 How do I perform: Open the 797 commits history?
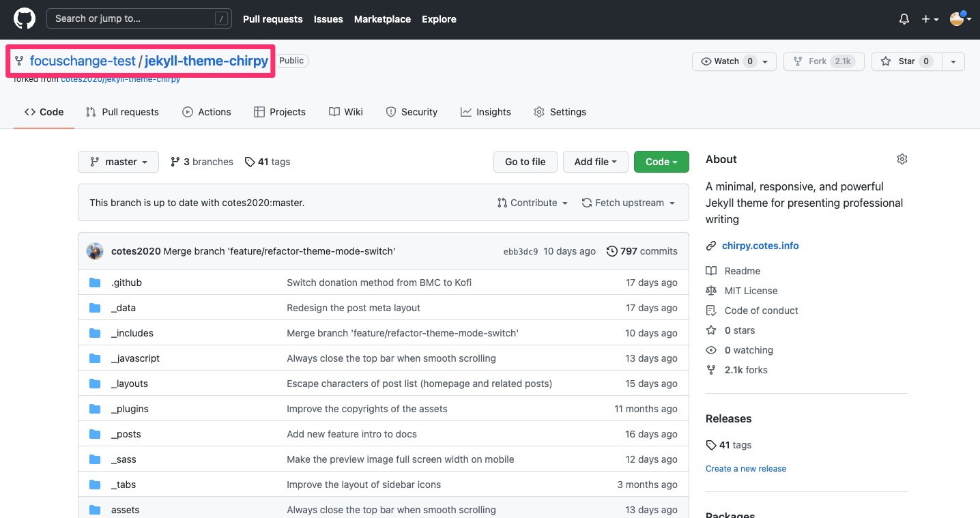[642, 251]
